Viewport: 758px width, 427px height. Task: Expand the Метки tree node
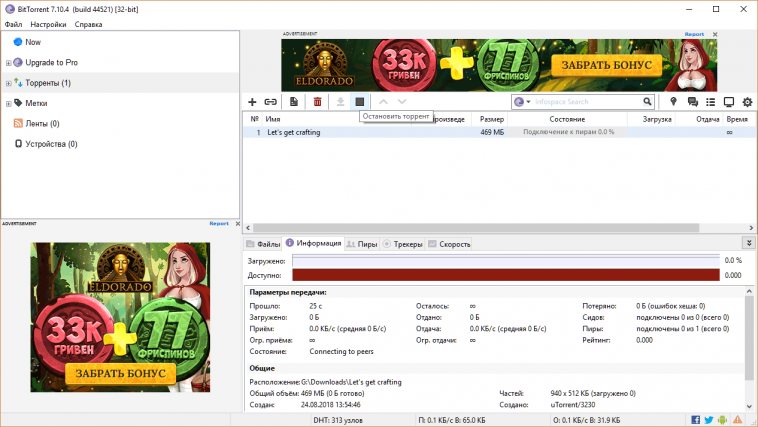[8, 103]
